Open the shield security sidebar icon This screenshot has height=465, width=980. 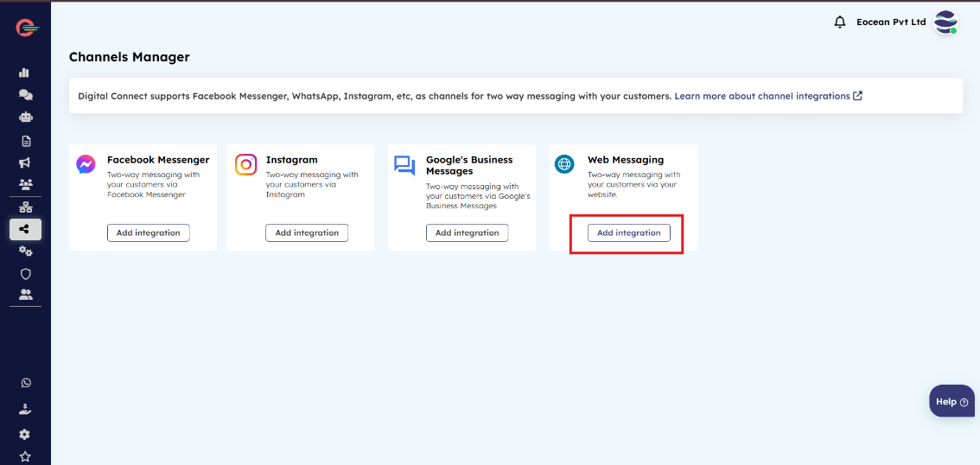[25, 273]
